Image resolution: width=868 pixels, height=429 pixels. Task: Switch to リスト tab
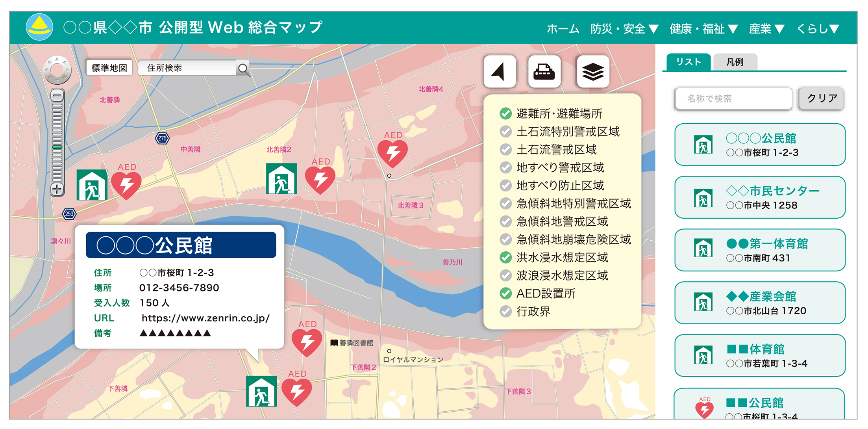coord(688,62)
